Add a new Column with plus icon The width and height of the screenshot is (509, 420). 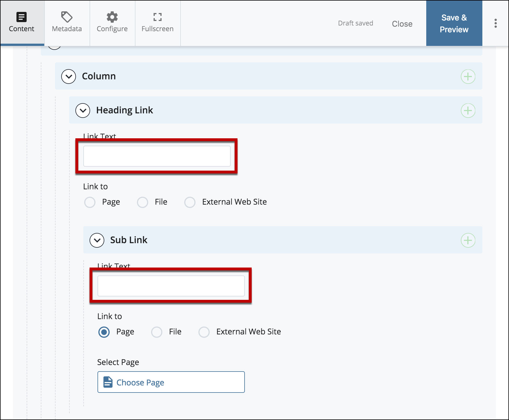coord(468,77)
